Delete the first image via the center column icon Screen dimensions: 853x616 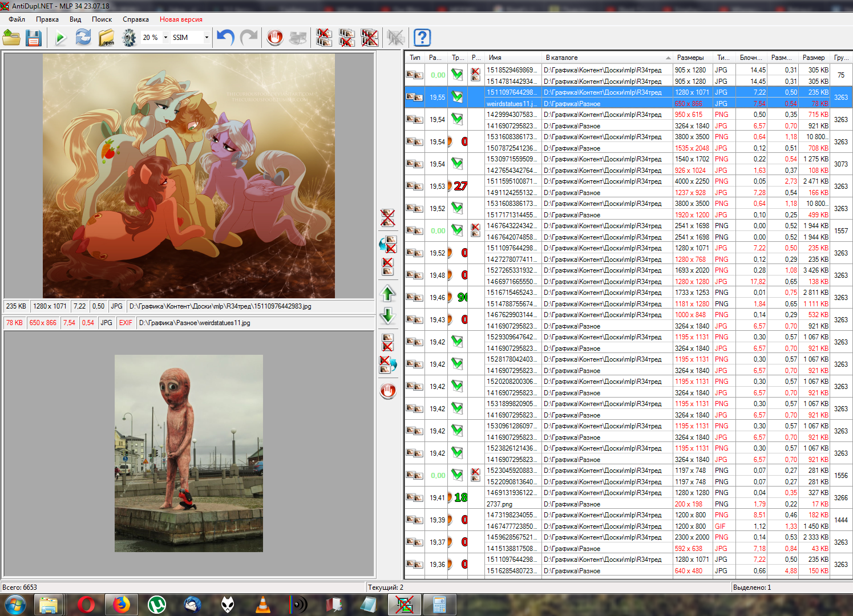point(388,266)
